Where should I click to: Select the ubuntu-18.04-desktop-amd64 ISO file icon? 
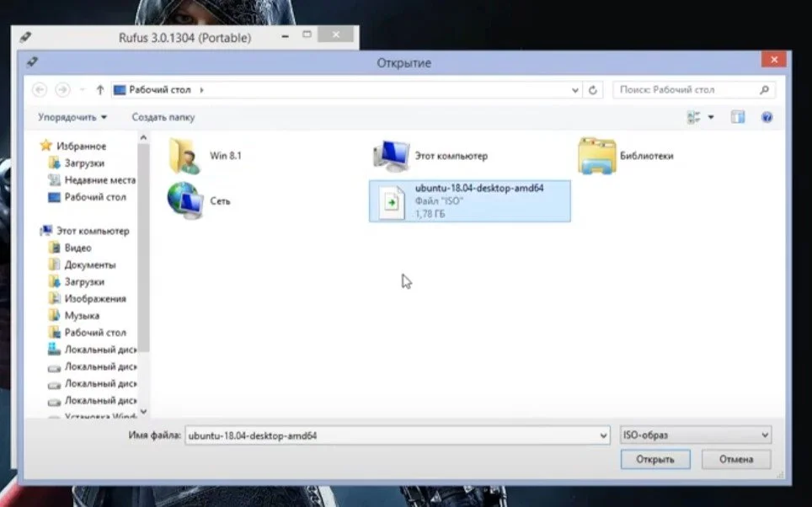point(392,202)
